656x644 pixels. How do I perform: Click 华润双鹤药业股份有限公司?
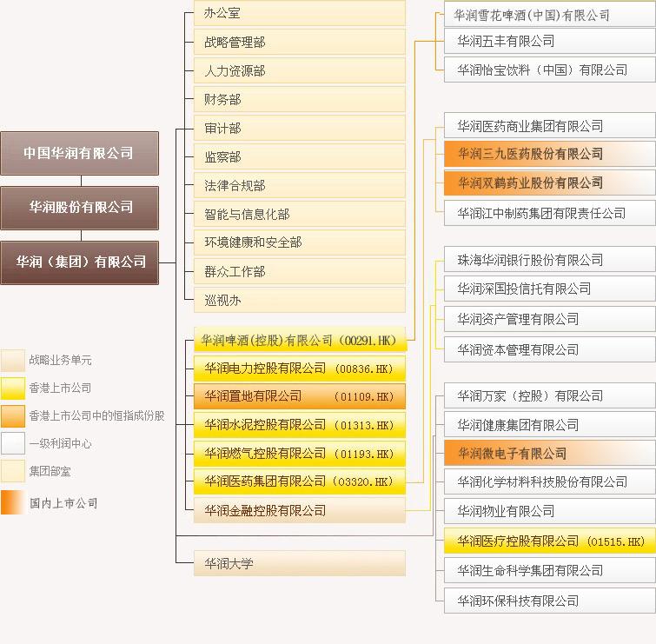(x=550, y=183)
